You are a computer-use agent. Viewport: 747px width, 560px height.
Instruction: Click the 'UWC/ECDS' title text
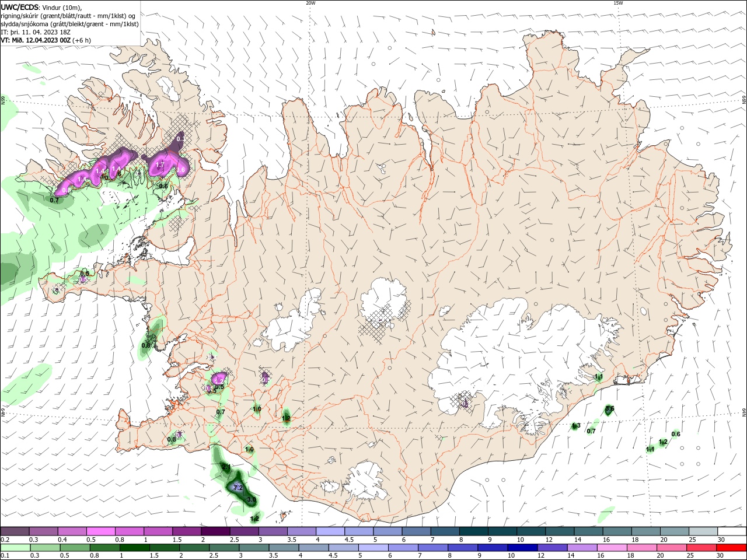[x=20, y=7]
